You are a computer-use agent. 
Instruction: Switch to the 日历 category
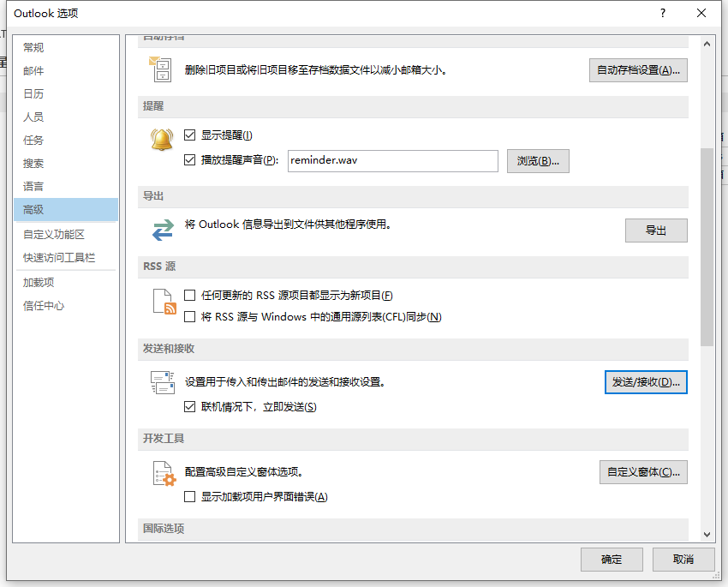click(65, 93)
